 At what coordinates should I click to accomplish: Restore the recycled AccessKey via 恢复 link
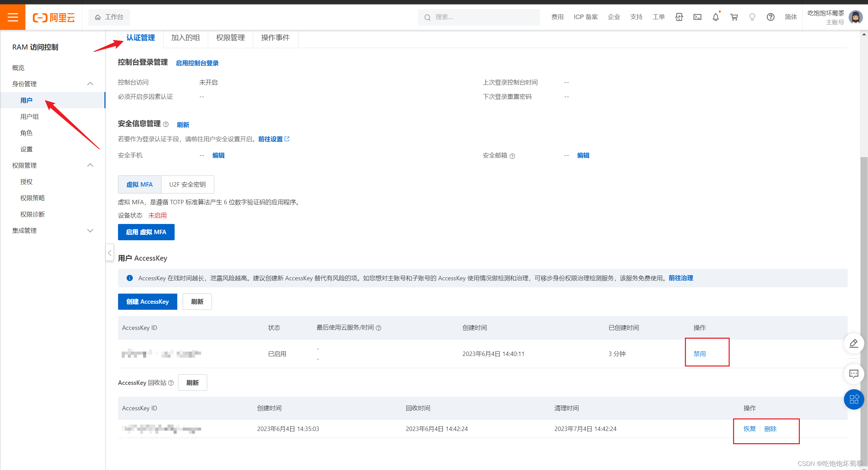pyautogui.click(x=749, y=429)
